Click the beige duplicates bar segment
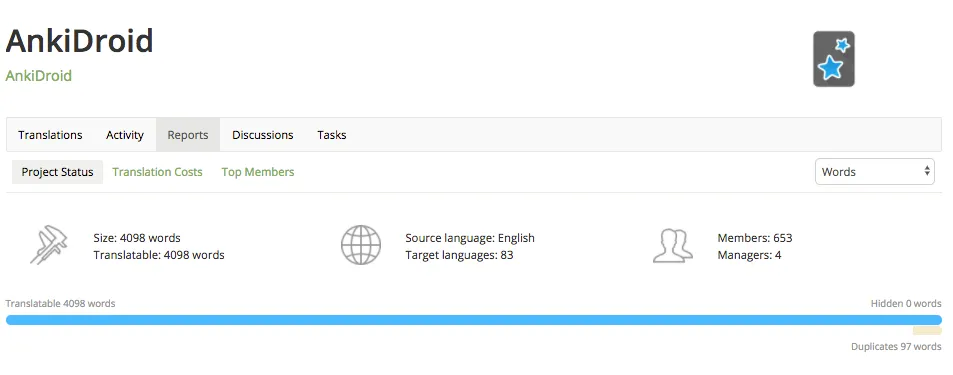The image size is (953, 375). click(927, 331)
